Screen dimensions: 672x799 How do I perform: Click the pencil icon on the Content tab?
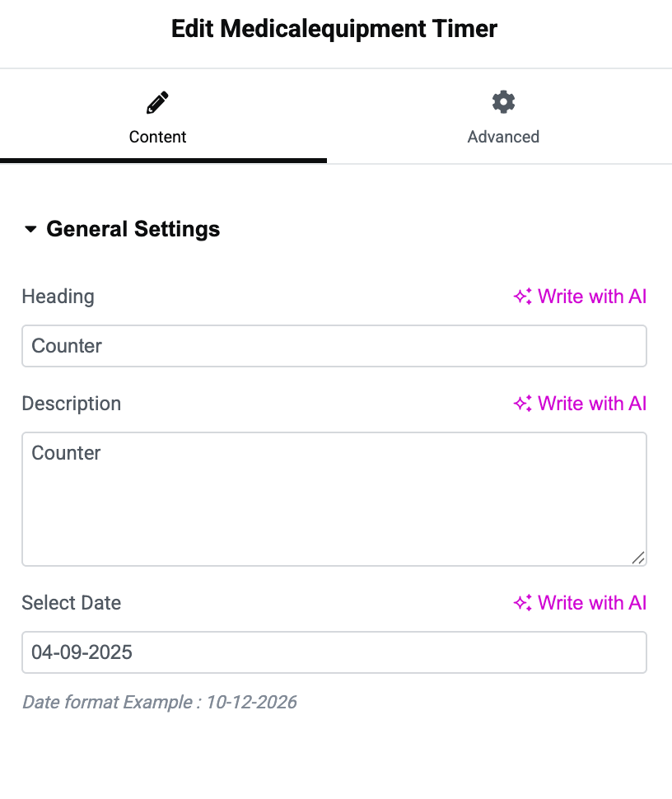coord(157,103)
